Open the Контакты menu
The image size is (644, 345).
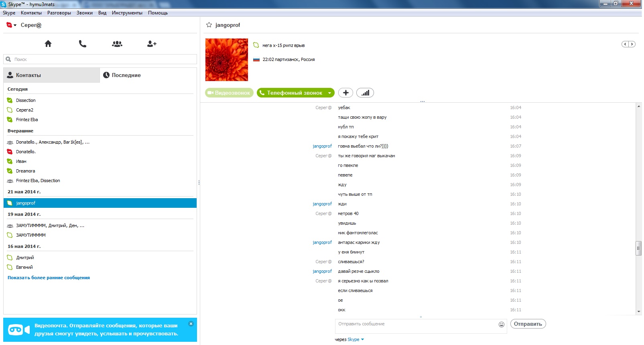pyautogui.click(x=31, y=13)
